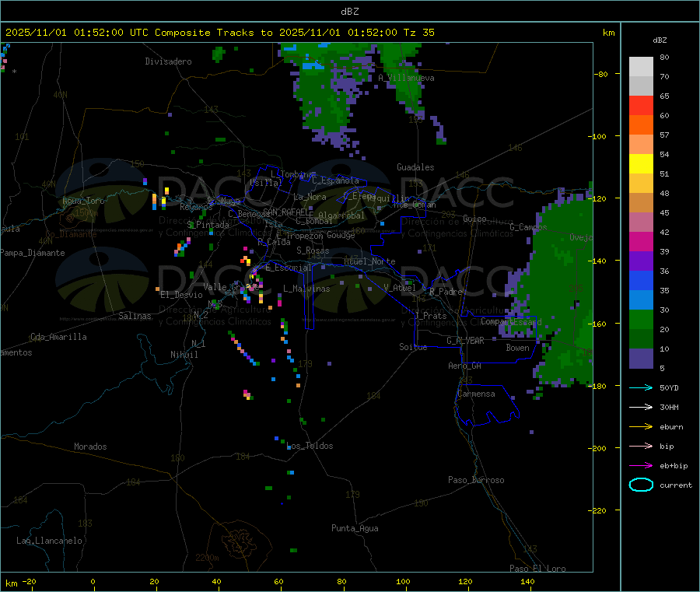
Task: Select the 'Cda_Amarilla' place label
Action: coord(58,337)
